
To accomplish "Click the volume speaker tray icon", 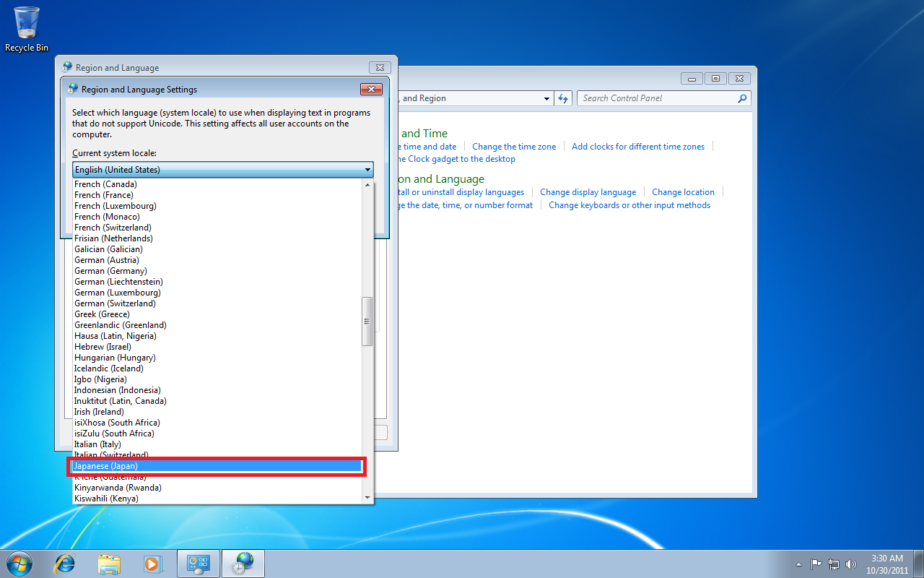I will 851,564.
